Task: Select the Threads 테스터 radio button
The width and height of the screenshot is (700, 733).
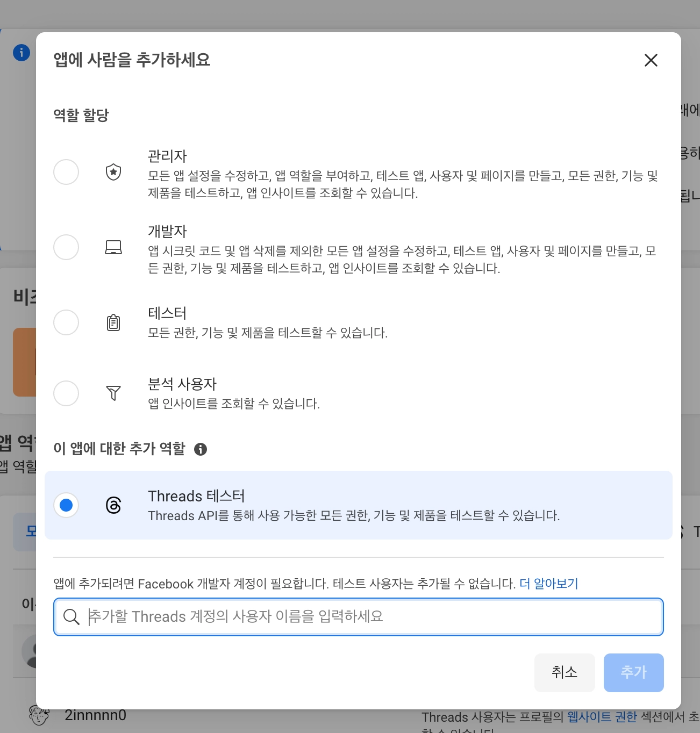Action: (66, 505)
